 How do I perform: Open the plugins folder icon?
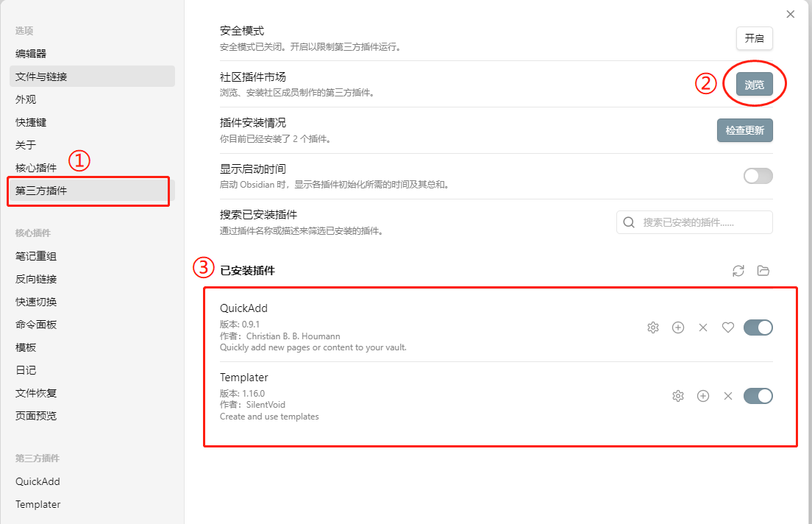point(763,271)
